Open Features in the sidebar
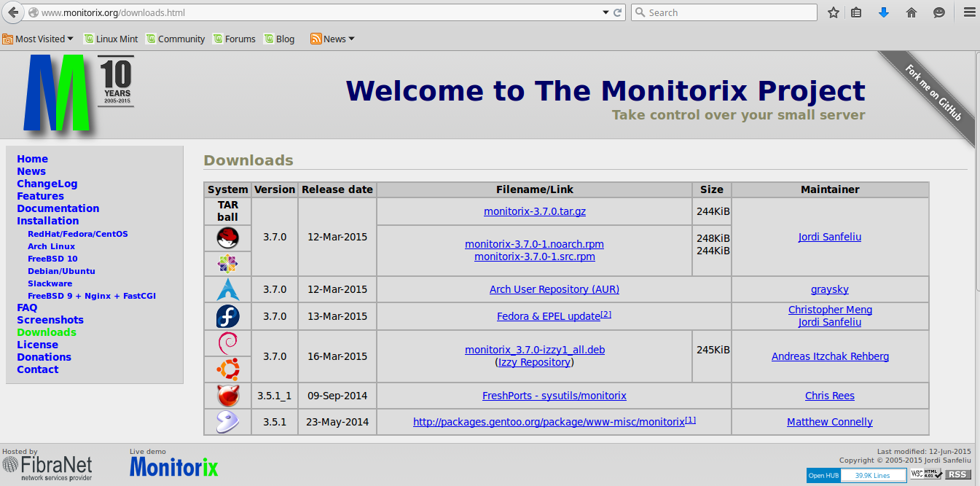The width and height of the screenshot is (980, 486). pos(40,196)
